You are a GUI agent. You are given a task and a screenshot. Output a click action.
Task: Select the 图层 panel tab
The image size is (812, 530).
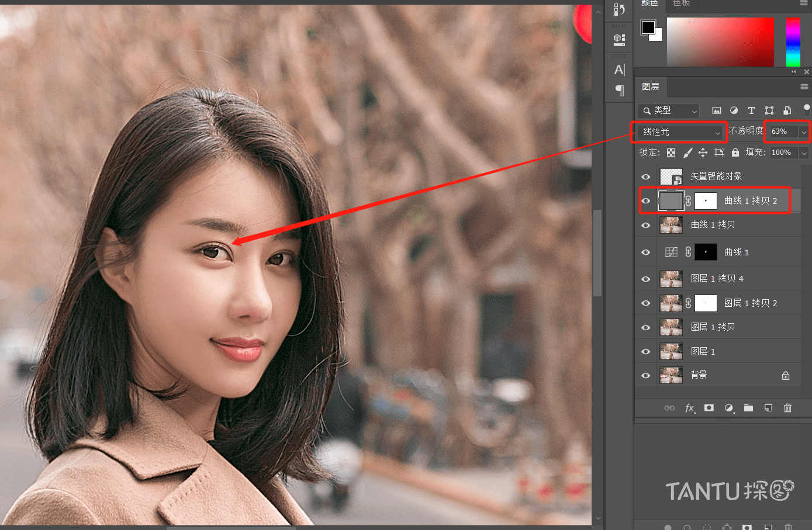click(x=651, y=86)
